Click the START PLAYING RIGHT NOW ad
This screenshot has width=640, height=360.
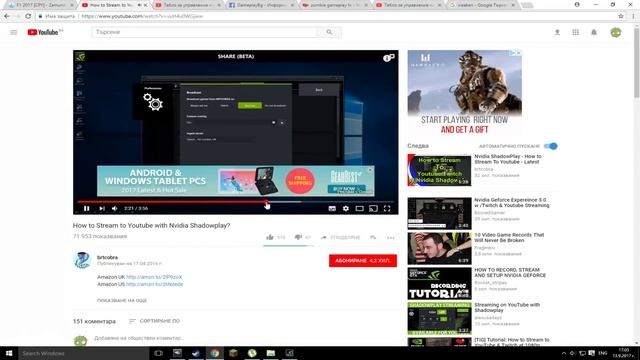pos(464,93)
